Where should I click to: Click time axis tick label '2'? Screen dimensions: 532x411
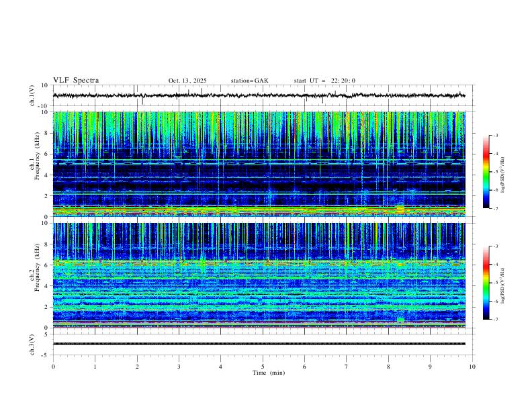point(137,367)
